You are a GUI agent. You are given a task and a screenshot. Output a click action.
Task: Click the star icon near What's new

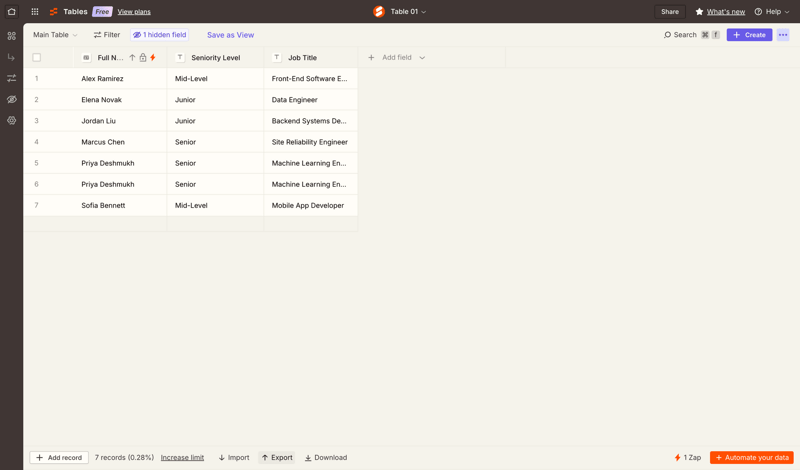tap(699, 11)
